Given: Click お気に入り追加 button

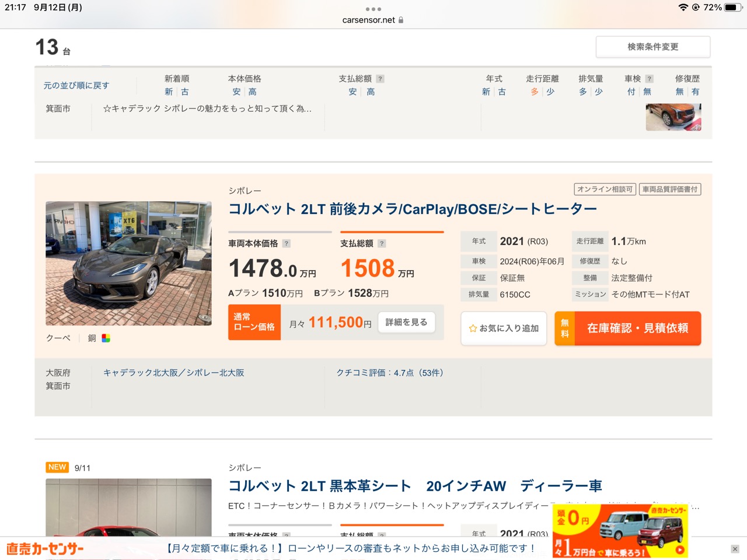Looking at the screenshot, I should pos(504,328).
